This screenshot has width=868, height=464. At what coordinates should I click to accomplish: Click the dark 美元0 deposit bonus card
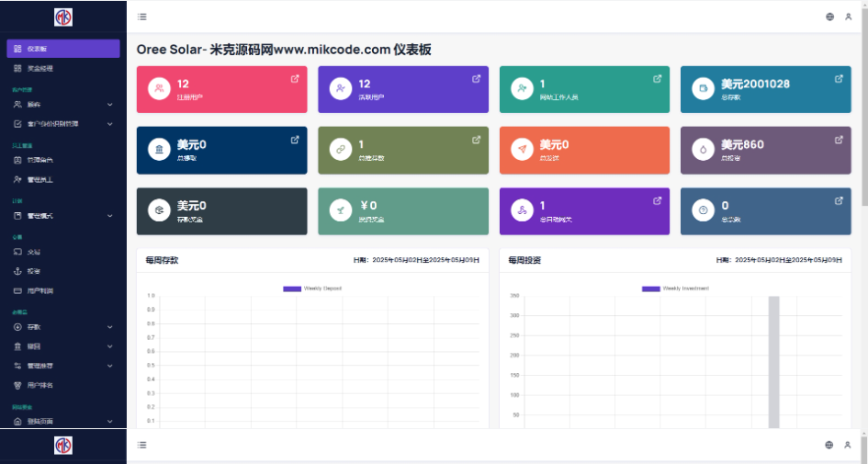222,211
